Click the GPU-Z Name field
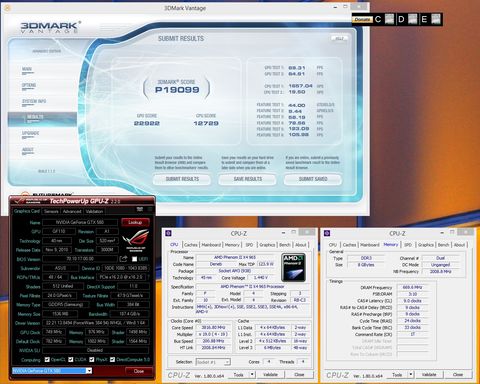The height and width of the screenshot is (384, 480). click(x=80, y=222)
